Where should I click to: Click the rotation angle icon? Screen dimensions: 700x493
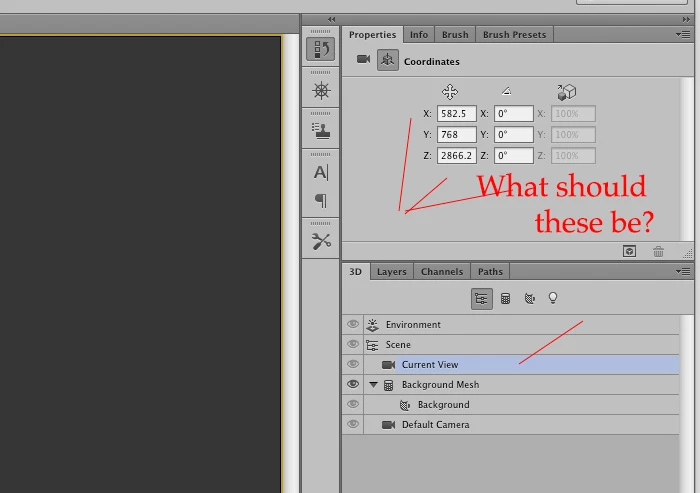[x=506, y=92]
